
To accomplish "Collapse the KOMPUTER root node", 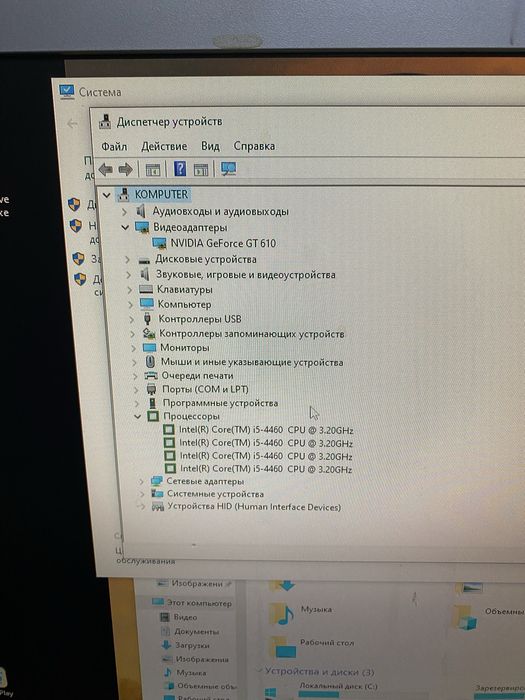I will pos(106,195).
